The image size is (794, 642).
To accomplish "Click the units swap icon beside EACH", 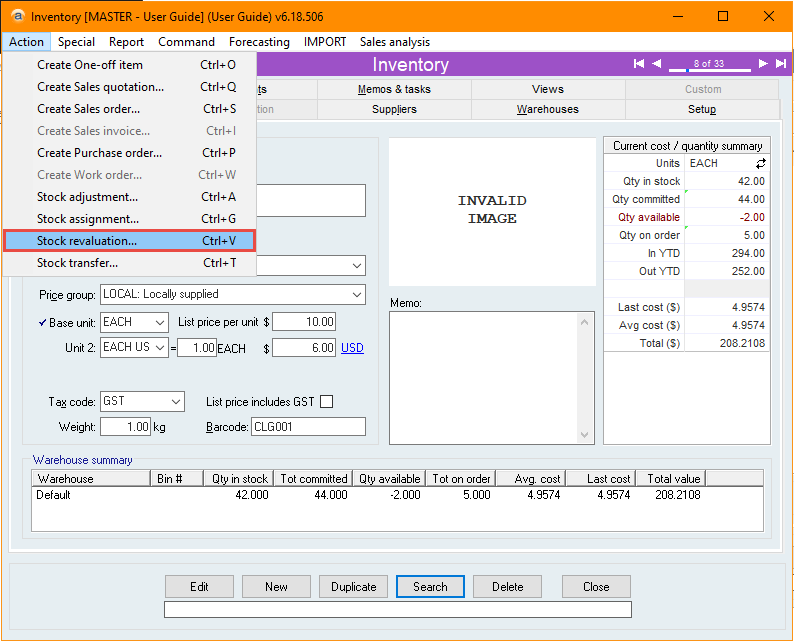I will pos(761,163).
